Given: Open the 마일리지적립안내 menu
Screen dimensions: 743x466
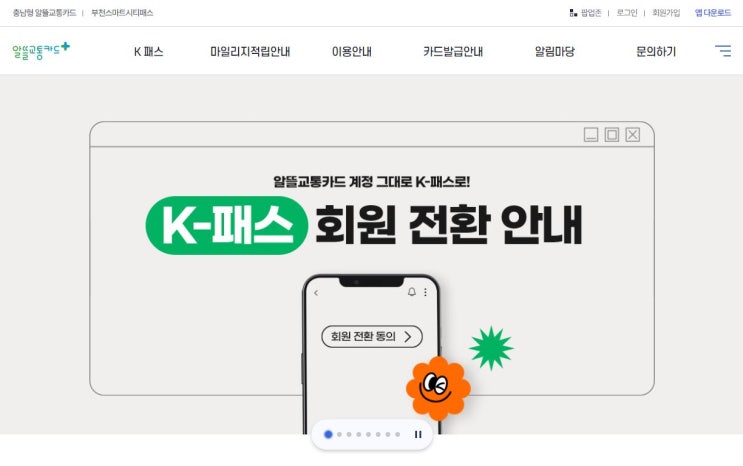Looking at the screenshot, I should [250, 51].
